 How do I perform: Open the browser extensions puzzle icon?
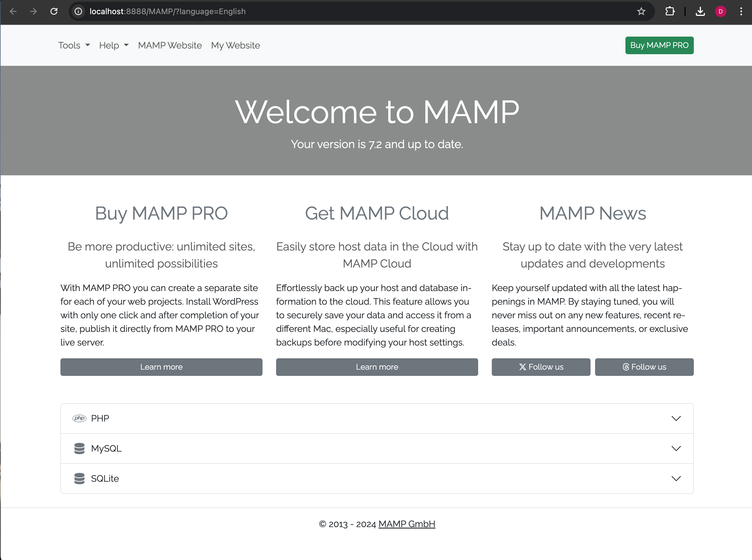[x=670, y=12]
